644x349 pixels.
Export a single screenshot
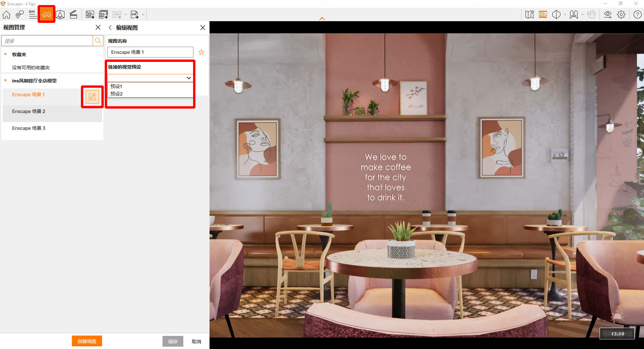click(x=90, y=14)
